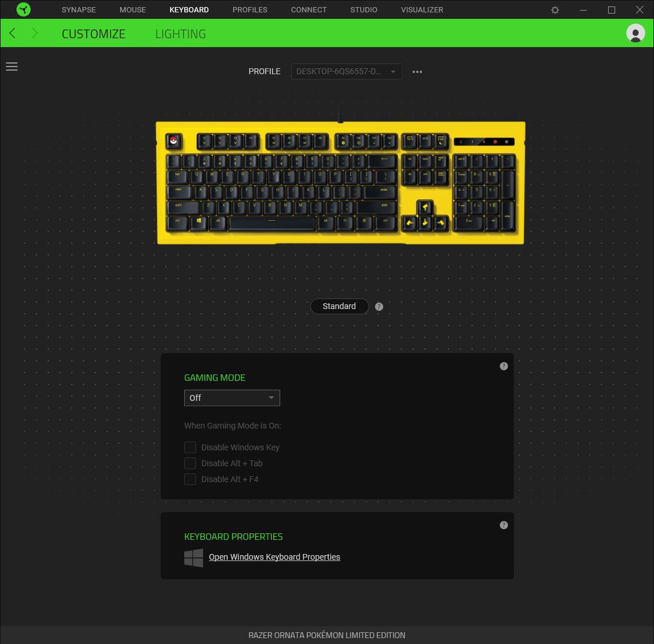Click the Razer logo icon
Screen dimensions: 654x644
tap(24, 9)
